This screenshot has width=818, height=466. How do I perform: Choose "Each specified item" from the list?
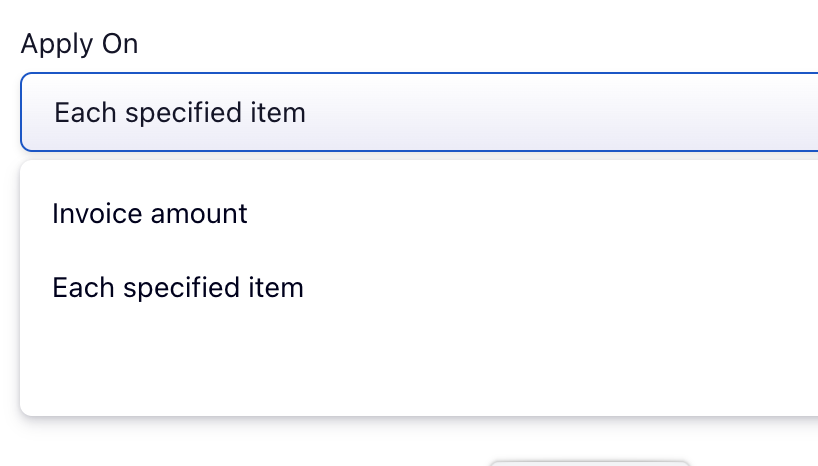pyautogui.click(x=178, y=289)
